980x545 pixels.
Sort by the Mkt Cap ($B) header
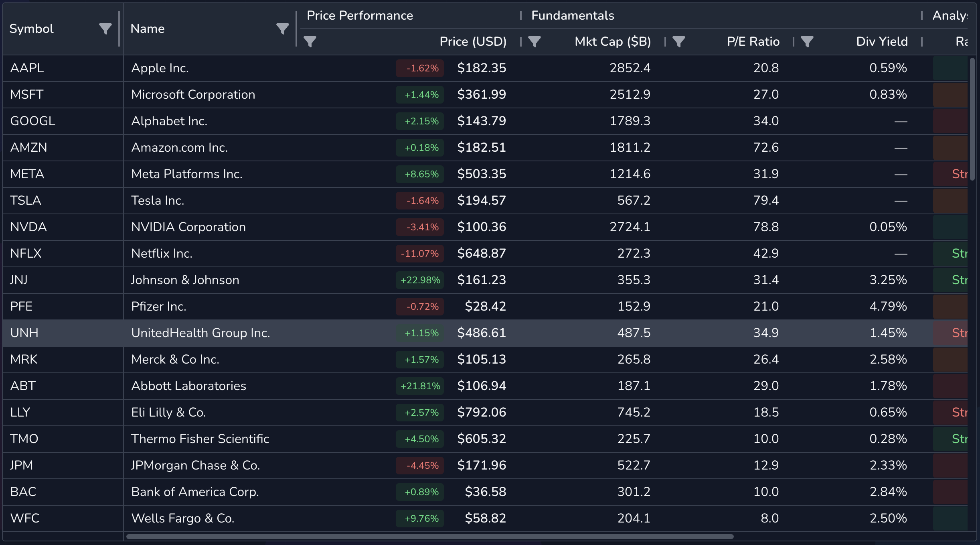[612, 41]
